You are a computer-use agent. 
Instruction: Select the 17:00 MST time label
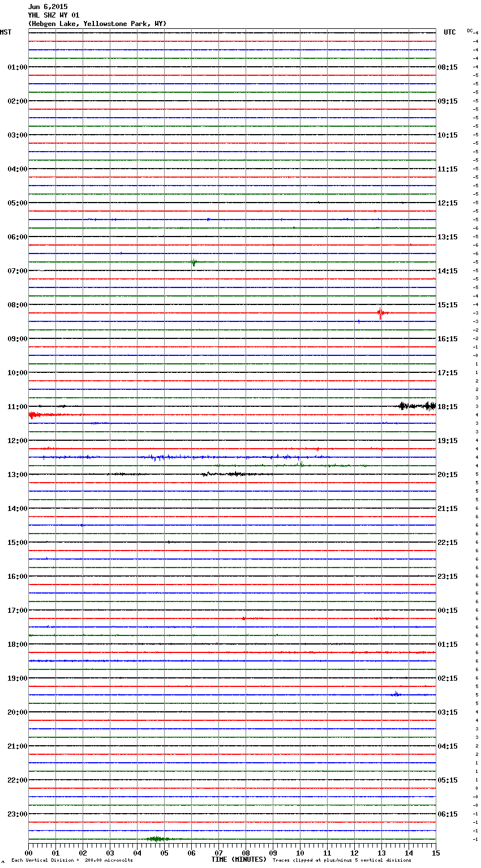pos(18,611)
